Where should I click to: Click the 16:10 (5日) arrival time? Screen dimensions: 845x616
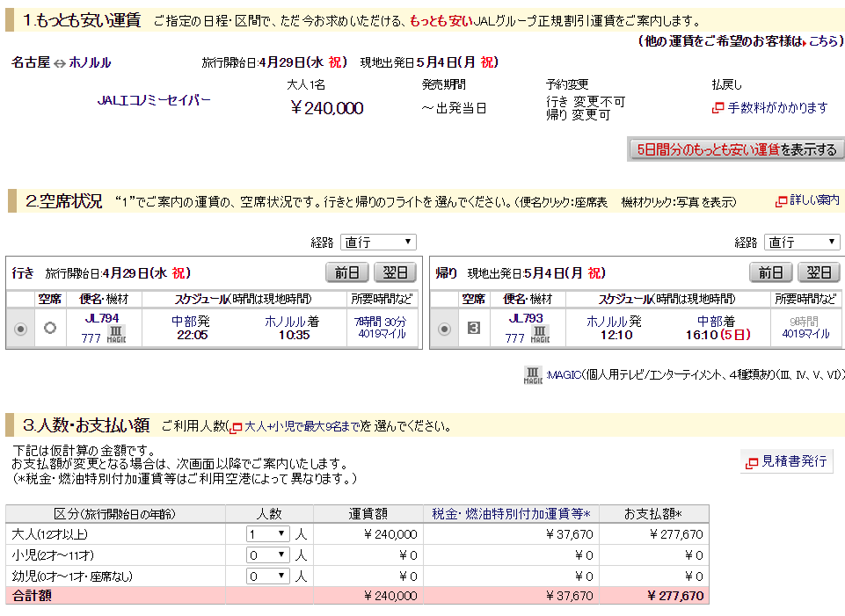(x=718, y=335)
